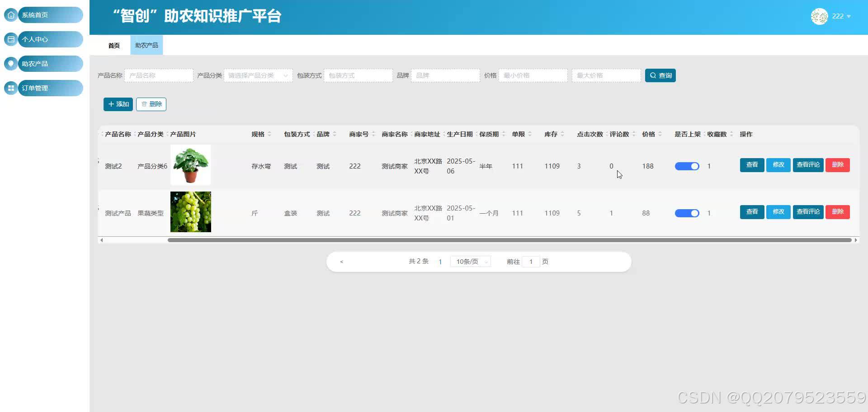The image size is (868, 412).
Task: Click 修改 for 测试产品
Action: click(x=778, y=212)
